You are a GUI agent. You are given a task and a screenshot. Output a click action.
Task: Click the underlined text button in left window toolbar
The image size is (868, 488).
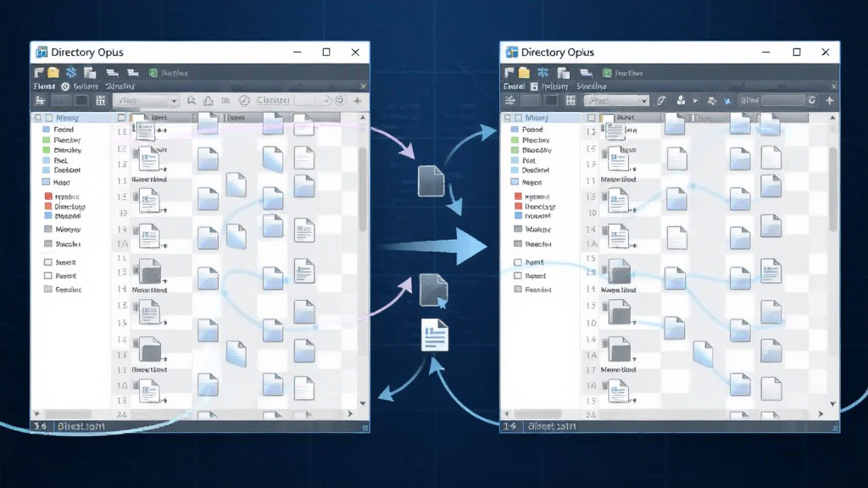pyautogui.click(x=273, y=100)
